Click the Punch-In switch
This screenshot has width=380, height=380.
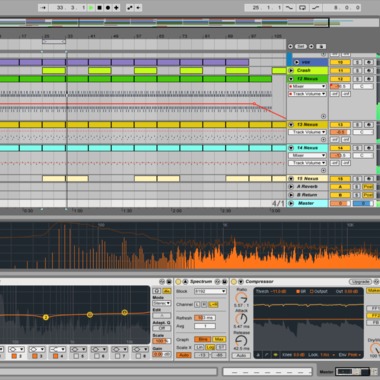coord(288,7)
